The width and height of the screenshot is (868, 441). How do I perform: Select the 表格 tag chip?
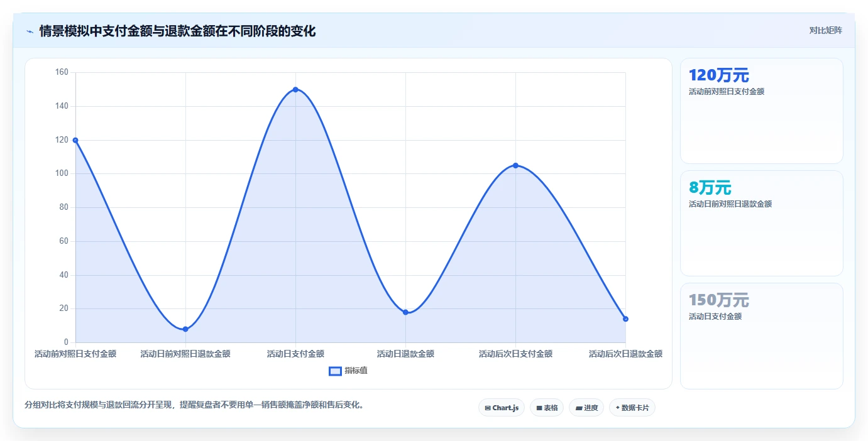pos(547,408)
